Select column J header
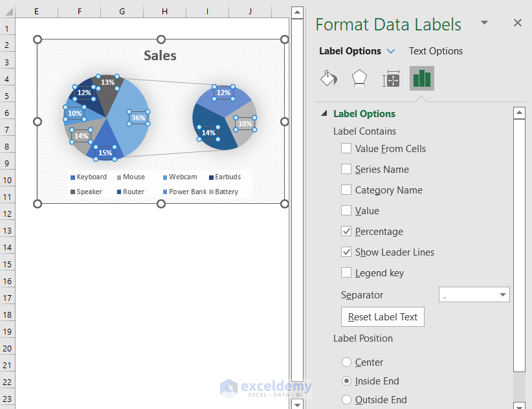 (x=250, y=12)
